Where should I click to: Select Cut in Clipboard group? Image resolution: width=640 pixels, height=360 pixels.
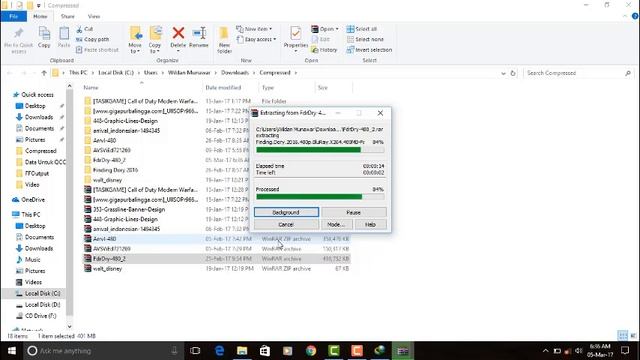click(85, 29)
